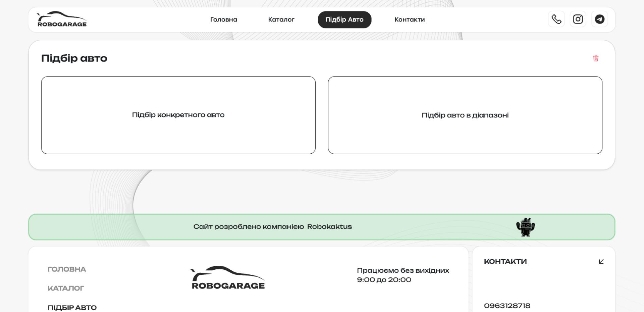Open the Telegram icon link
The width and height of the screenshot is (644, 312).
599,19
